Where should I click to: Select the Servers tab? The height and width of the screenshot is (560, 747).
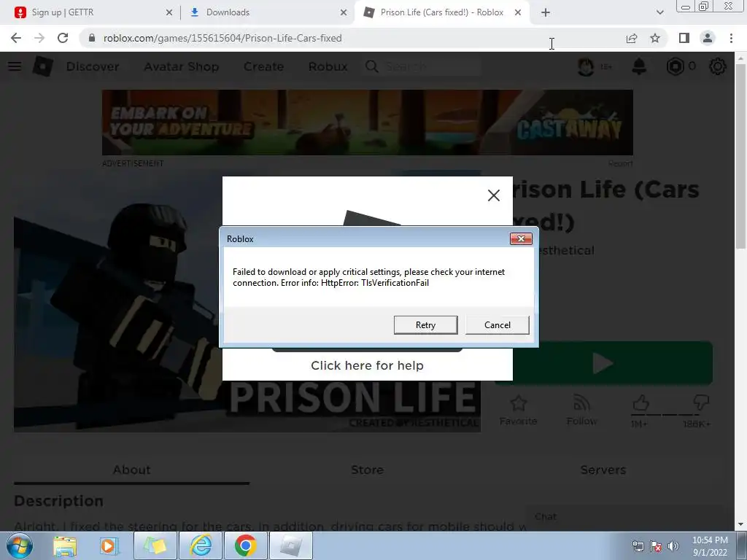coord(603,470)
